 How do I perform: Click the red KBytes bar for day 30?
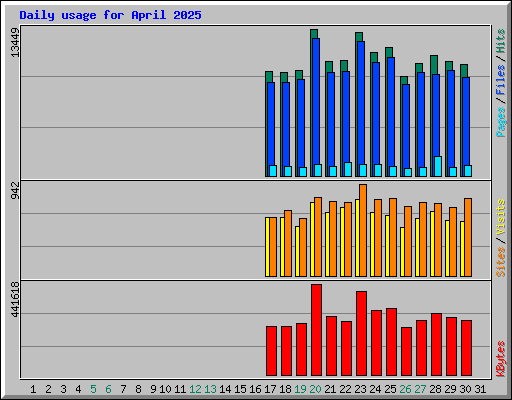point(466,348)
